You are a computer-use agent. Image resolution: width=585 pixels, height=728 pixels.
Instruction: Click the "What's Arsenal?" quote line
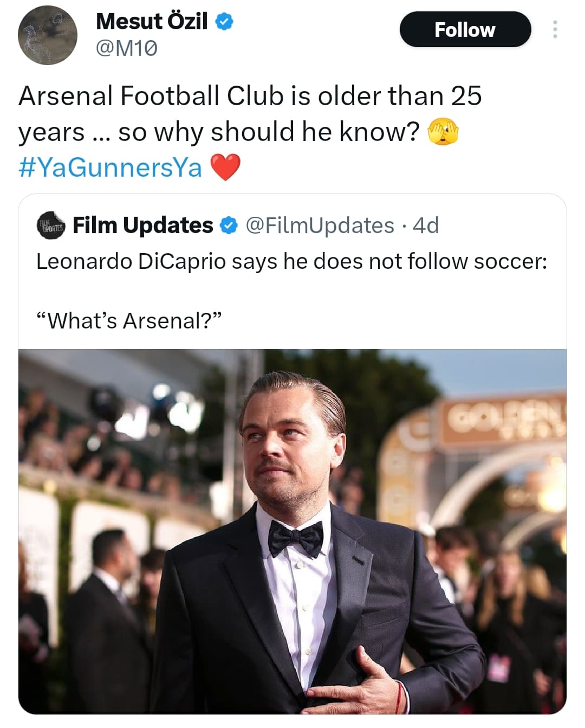pyautogui.click(x=129, y=321)
